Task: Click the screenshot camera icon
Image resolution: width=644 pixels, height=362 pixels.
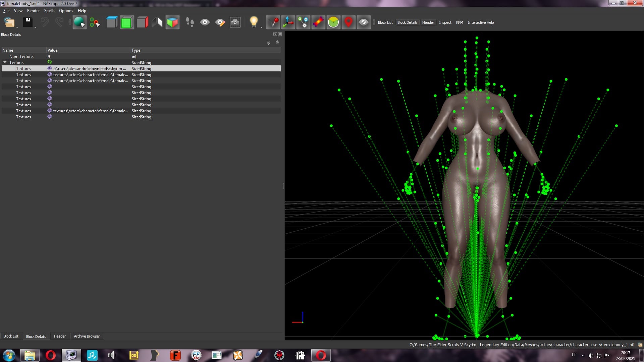Action: (x=235, y=22)
